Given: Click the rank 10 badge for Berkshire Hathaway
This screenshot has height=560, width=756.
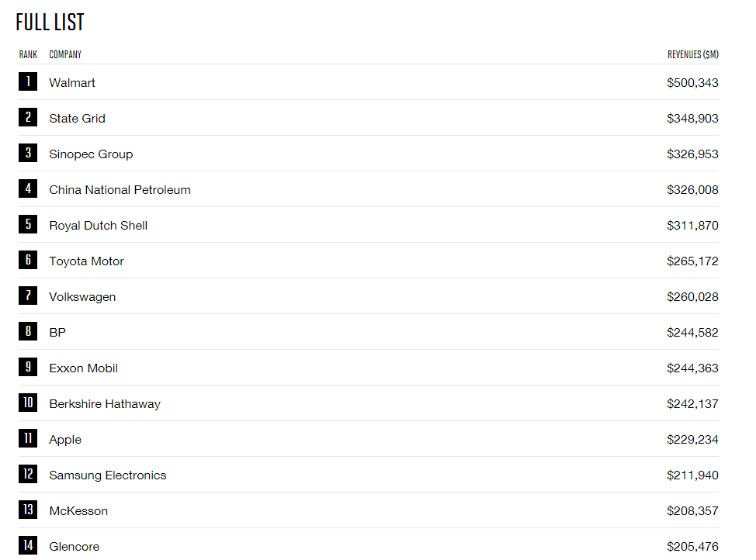Looking at the screenshot, I should (28, 403).
